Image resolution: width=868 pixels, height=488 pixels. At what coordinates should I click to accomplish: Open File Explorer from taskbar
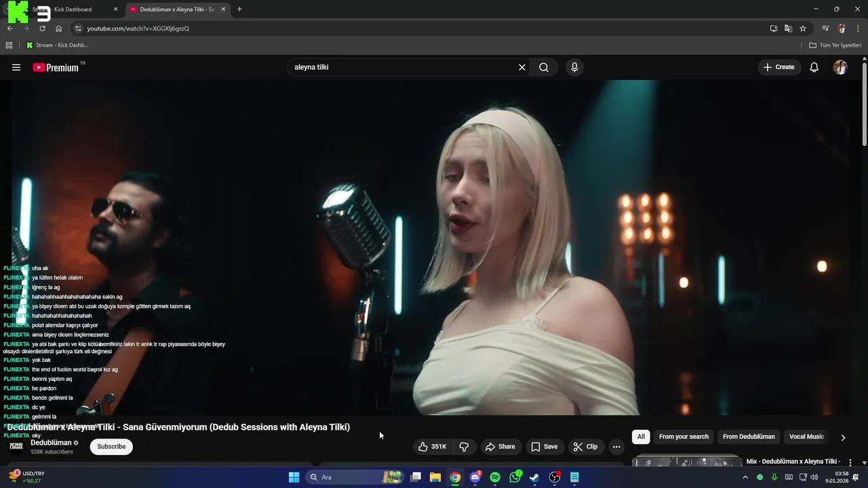pyautogui.click(x=435, y=477)
